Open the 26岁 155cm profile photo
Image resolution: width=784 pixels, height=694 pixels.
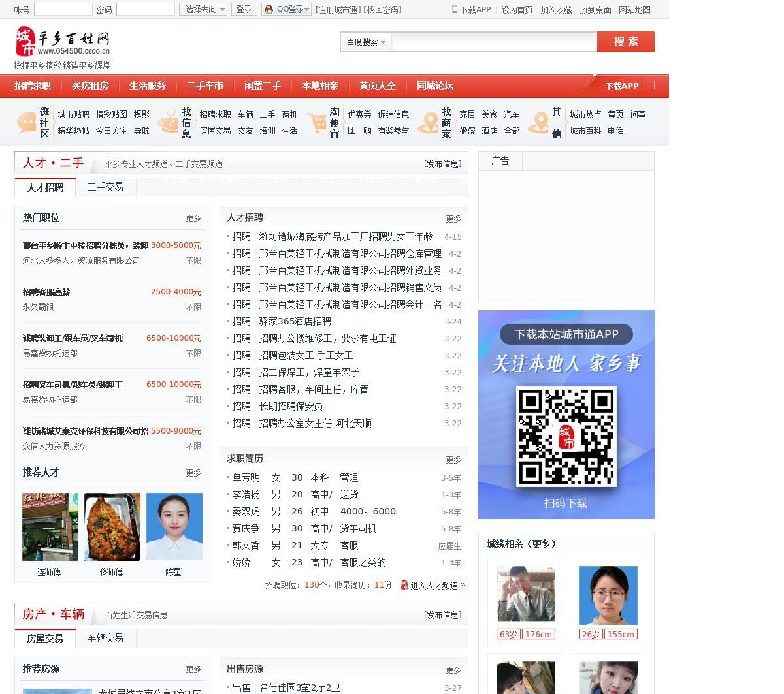(608, 595)
